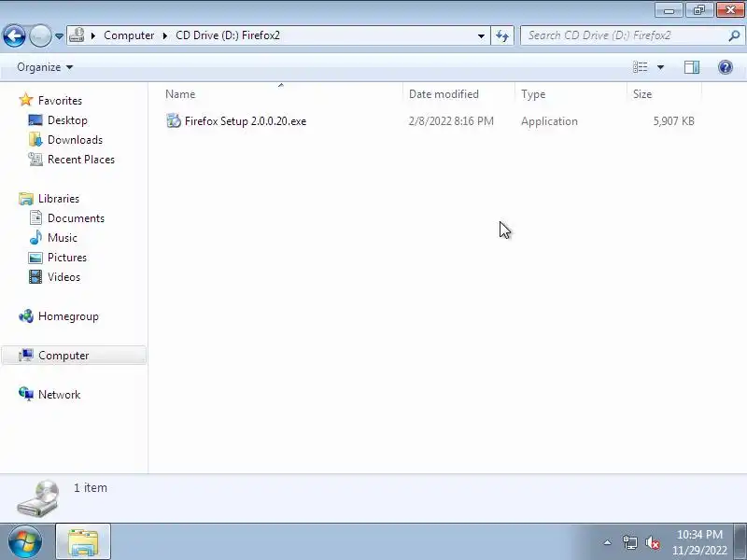Click the Application type cell
747x560 pixels.
(549, 121)
